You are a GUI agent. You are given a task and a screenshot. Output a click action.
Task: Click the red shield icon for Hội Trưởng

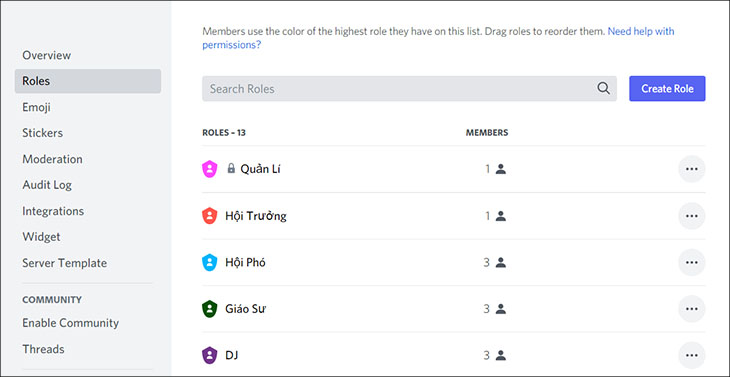click(x=210, y=216)
